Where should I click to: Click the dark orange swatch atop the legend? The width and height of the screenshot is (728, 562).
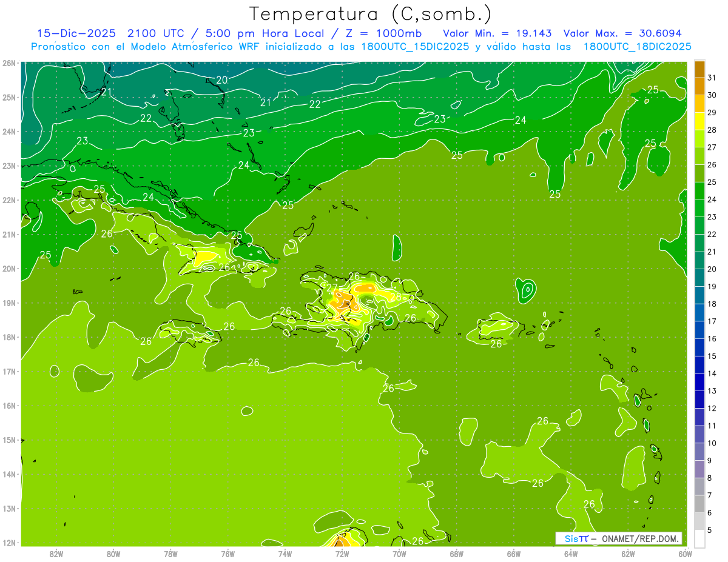coord(699,69)
